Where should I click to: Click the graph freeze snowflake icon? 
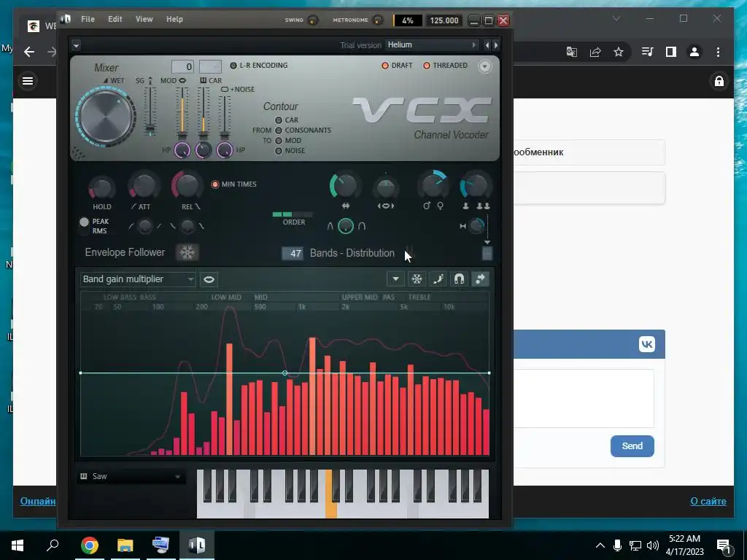tap(417, 279)
